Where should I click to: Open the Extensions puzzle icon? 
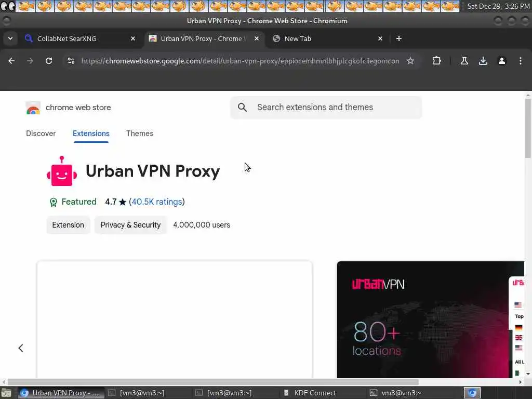[x=436, y=61]
